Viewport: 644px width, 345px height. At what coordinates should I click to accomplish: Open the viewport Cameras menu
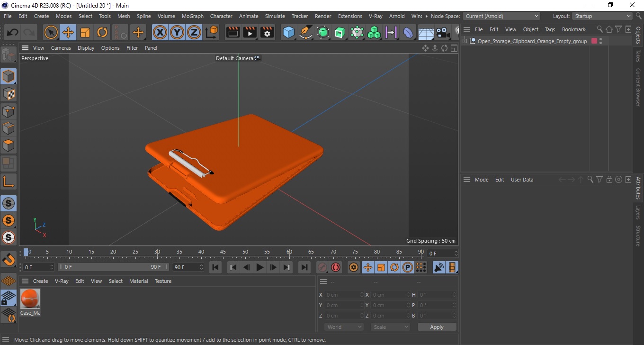[61, 48]
